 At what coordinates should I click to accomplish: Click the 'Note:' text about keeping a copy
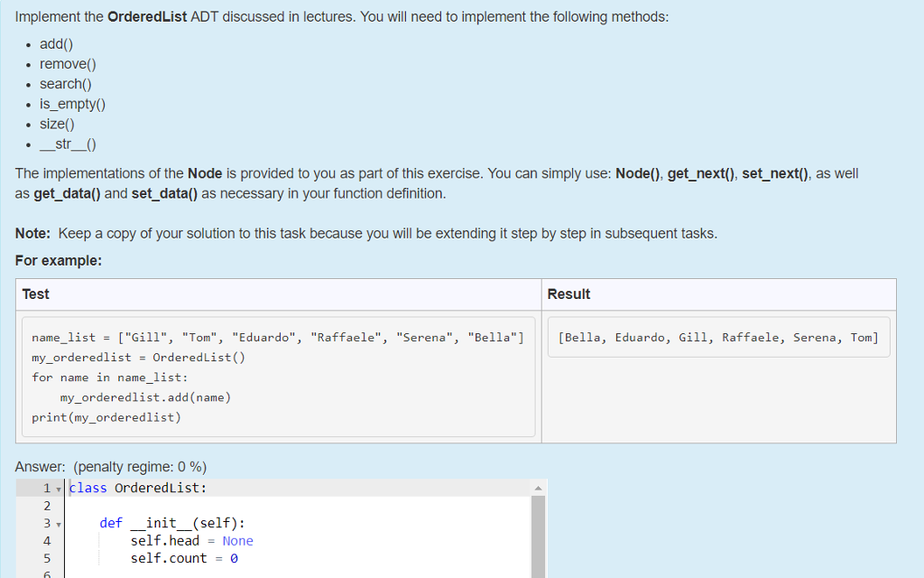[x=366, y=234]
